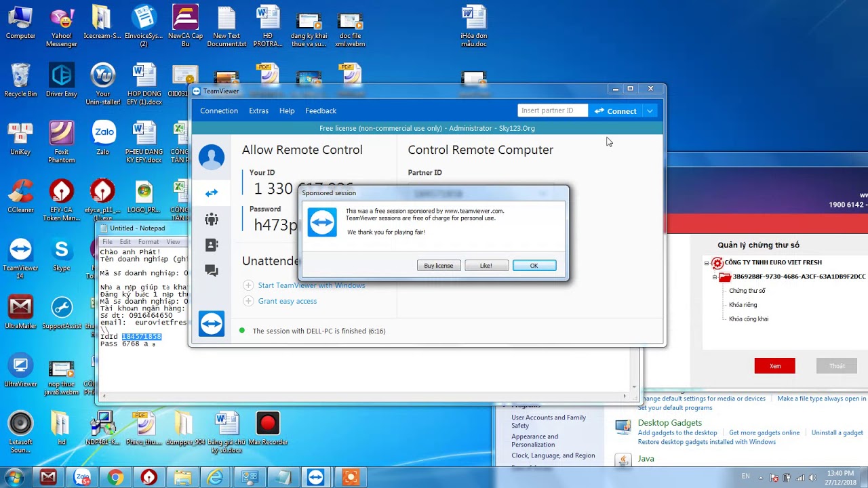Click the Like! button in the dialog
This screenshot has width=868, height=488.
click(486, 266)
